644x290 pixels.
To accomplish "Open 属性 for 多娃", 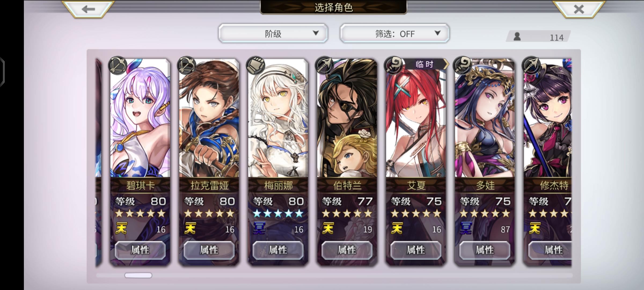I will 485,250.
